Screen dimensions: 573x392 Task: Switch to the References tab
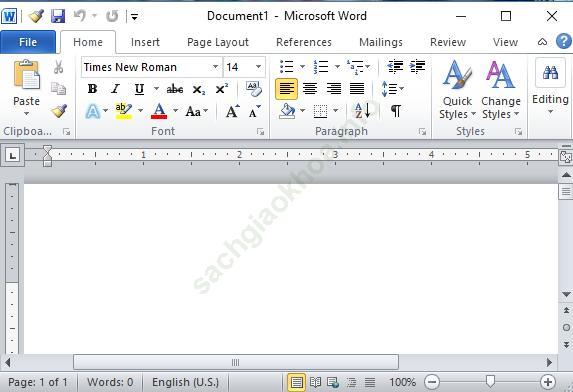(304, 42)
